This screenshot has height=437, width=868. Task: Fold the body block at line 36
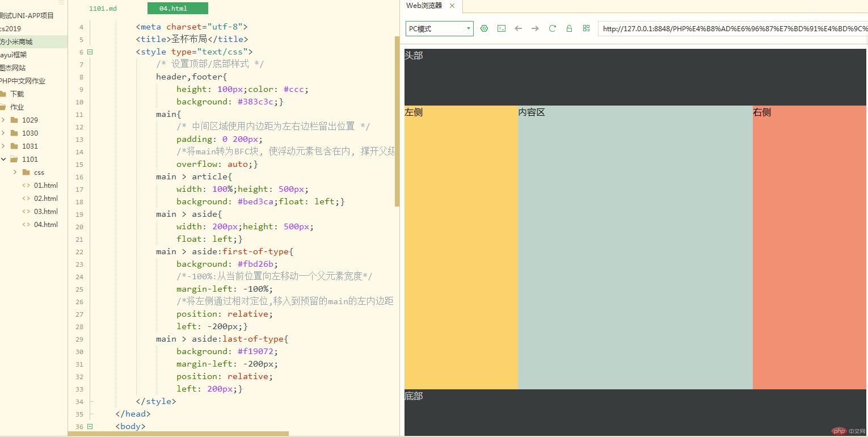(90, 427)
